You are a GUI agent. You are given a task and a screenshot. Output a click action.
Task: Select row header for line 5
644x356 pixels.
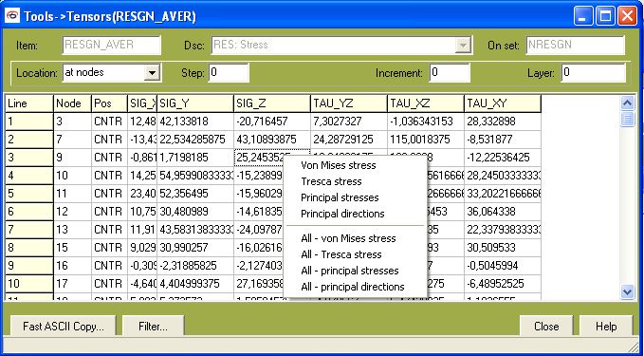click(x=28, y=194)
